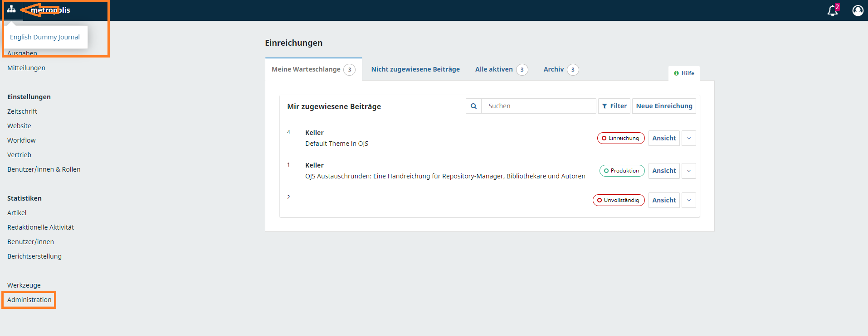Expand details for the Unvollständig submission

point(688,200)
